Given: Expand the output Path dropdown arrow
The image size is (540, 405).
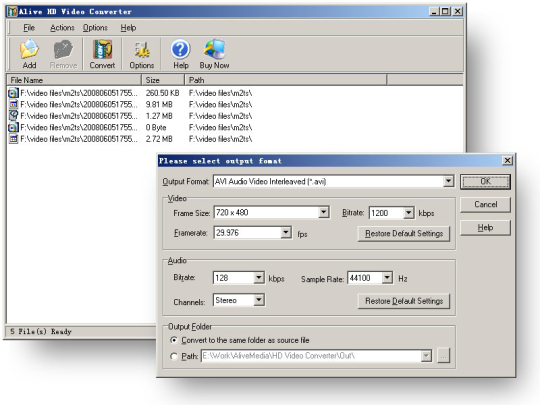Looking at the screenshot, I should [x=426, y=356].
